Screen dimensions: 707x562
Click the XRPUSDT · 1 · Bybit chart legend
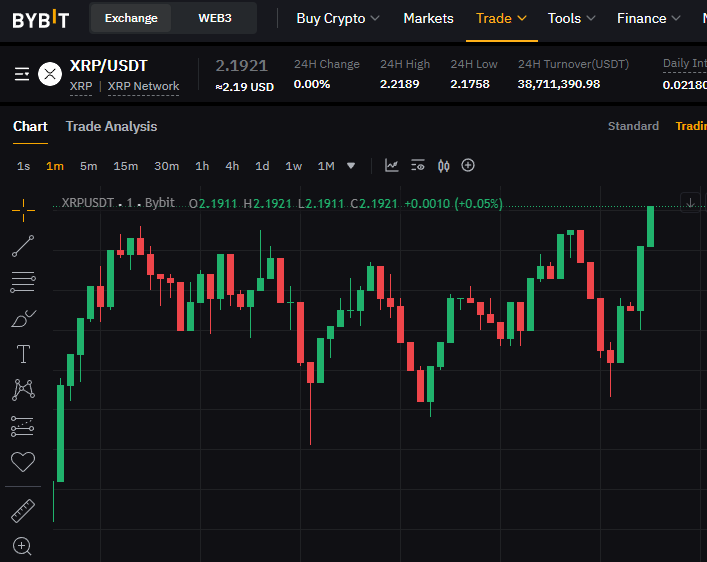(x=118, y=203)
